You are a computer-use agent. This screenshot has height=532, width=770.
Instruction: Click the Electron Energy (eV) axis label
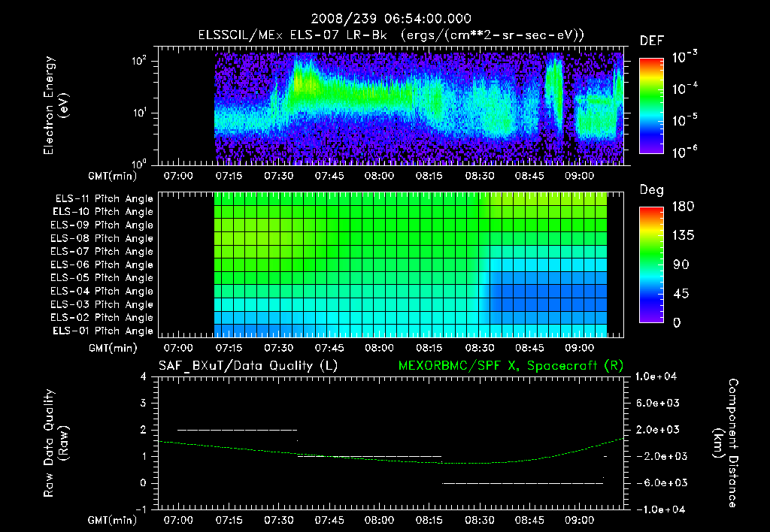click(56, 105)
